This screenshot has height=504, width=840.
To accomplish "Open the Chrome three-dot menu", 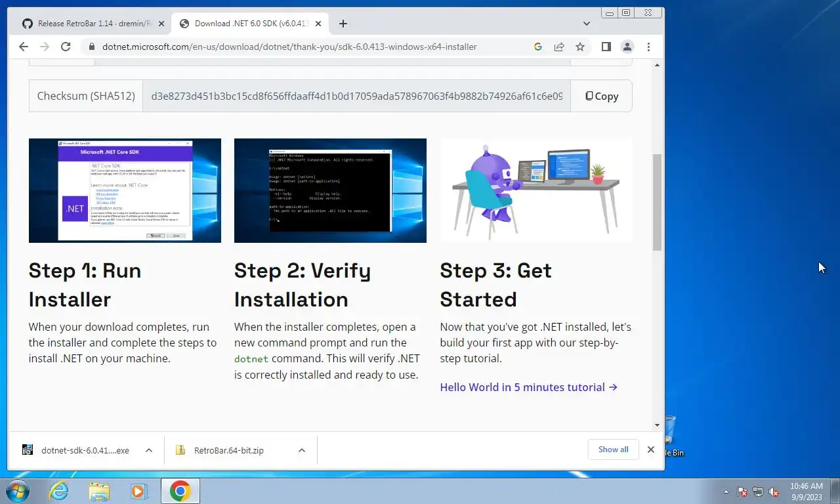I will point(648,47).
